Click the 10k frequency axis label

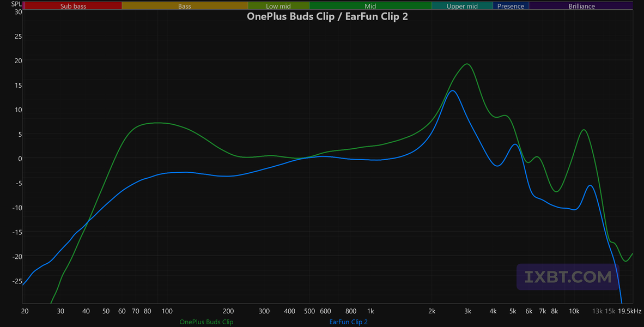574,311
